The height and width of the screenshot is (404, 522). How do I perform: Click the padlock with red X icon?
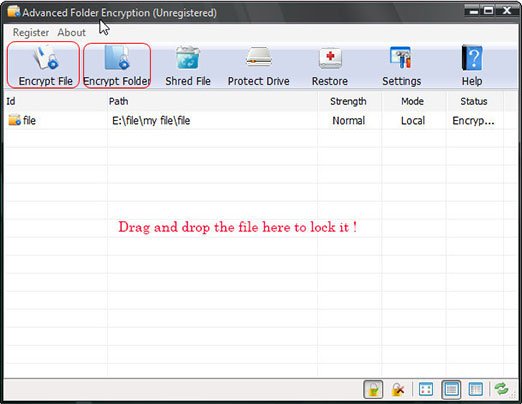398,389
